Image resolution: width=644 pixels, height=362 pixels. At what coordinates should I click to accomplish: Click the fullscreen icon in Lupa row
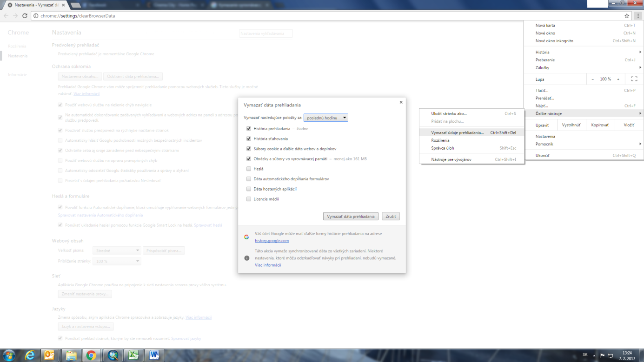634,79
